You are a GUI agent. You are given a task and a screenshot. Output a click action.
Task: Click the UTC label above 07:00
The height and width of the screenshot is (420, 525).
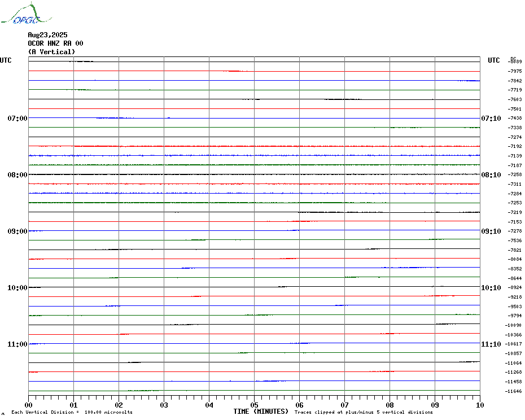click(6, 60)
